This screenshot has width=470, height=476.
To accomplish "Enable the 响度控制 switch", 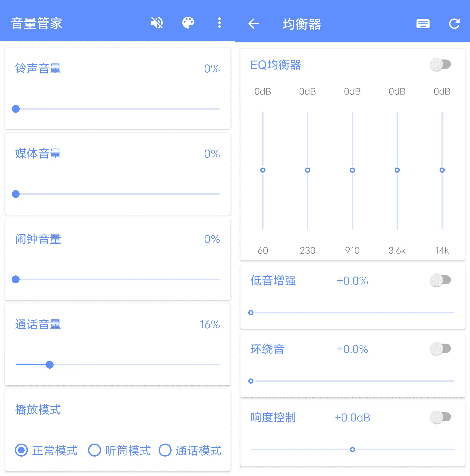I will click(x=440, y=417).
